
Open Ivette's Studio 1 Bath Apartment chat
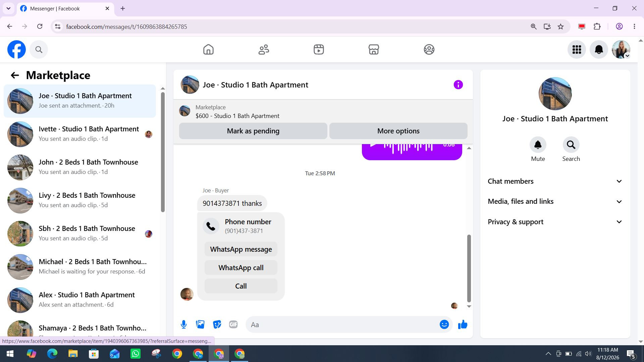tap(80, 134)
